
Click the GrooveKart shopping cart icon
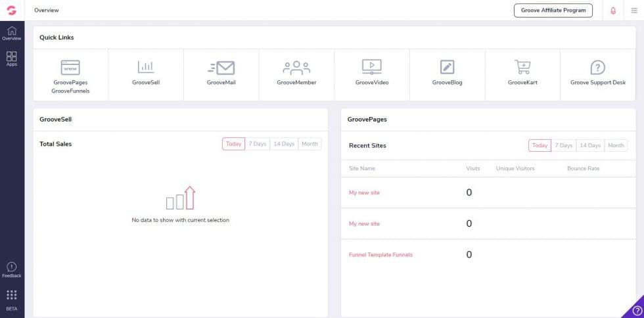pos(522,66)
